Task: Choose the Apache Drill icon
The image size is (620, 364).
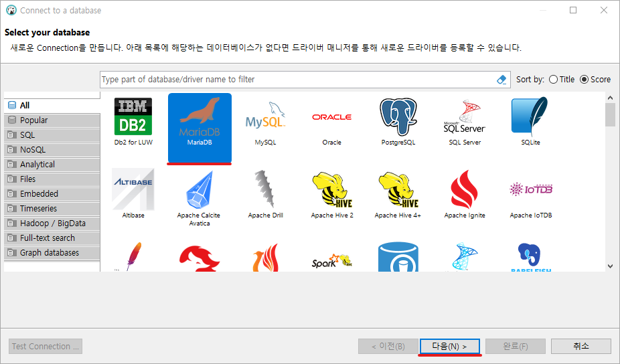Action: pos(265,189)
